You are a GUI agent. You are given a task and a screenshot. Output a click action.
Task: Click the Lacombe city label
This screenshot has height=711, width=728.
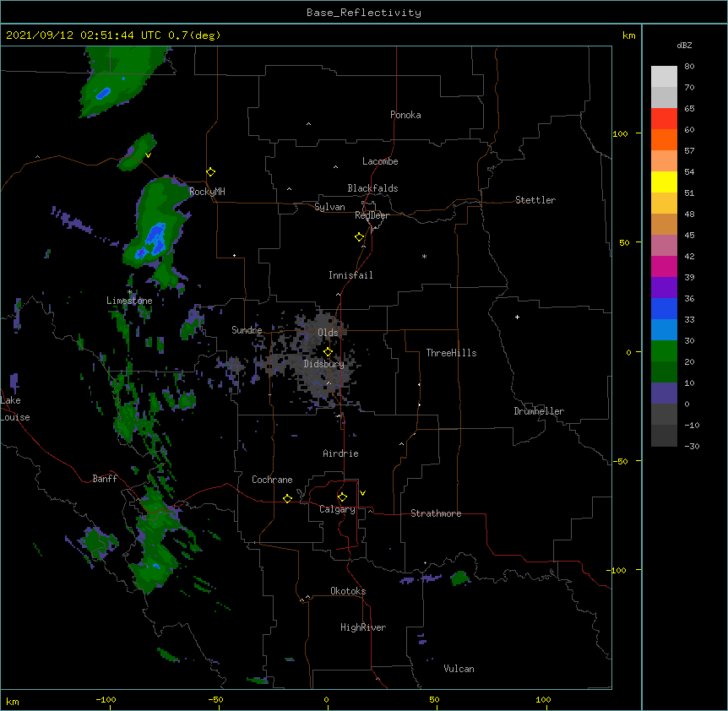tap(380, 161)
